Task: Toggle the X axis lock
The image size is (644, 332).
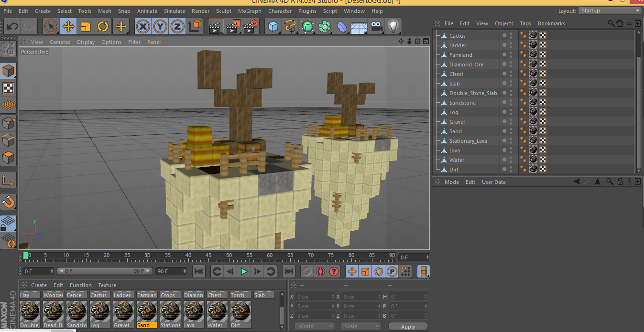Action: 142,27
